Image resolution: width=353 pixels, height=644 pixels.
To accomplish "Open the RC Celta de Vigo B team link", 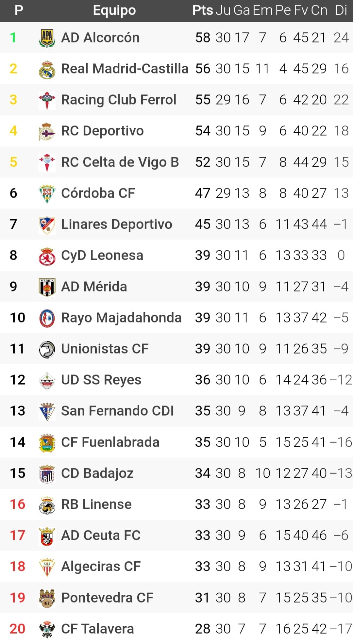I will tap(120, 162).
